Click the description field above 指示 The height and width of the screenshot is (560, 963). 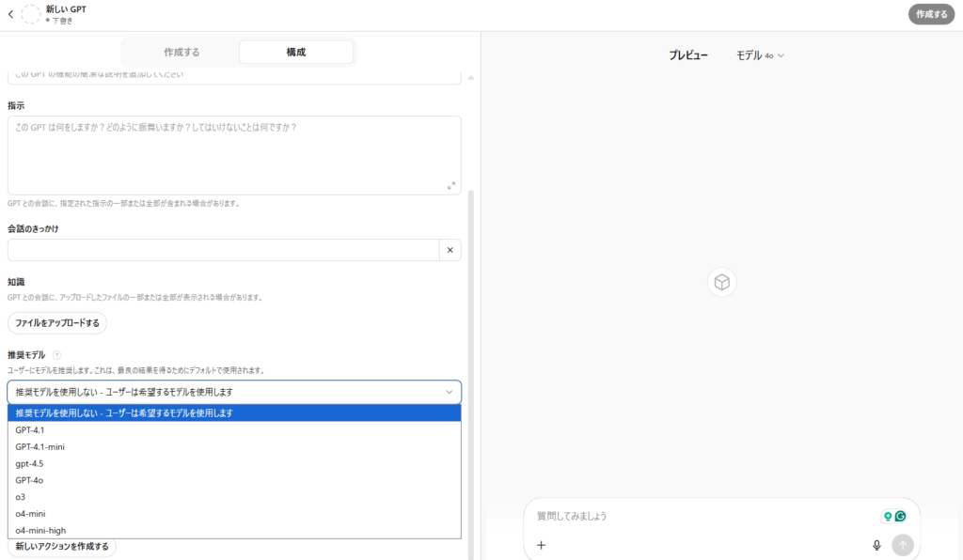(x=234, y=76)
